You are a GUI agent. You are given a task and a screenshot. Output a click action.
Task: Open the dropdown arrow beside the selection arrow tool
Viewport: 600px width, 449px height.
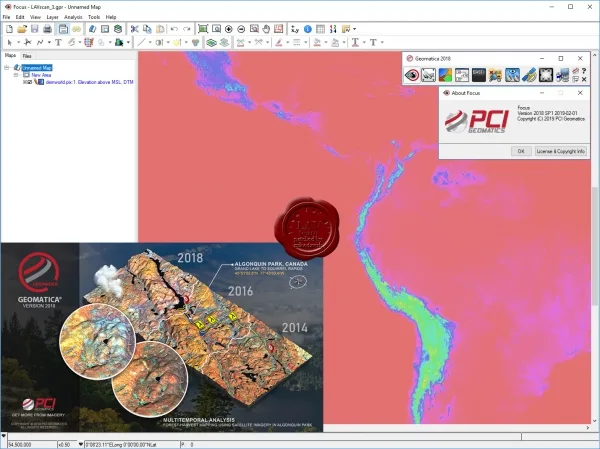click(18, 42)
